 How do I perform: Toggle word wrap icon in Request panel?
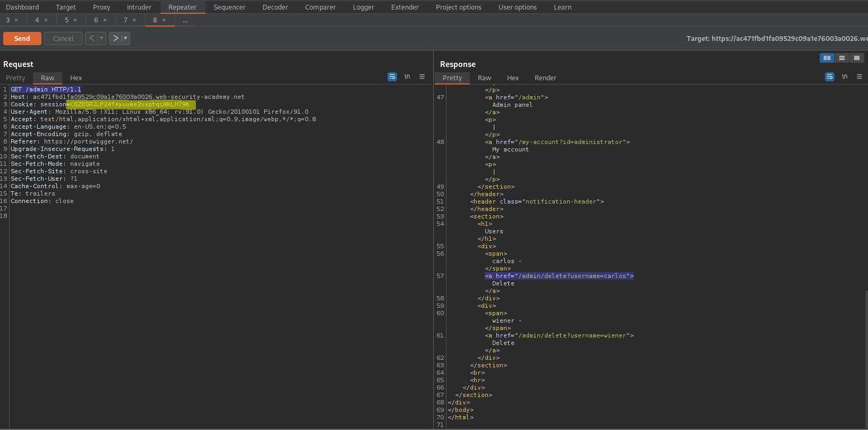[x=392, y=77]
